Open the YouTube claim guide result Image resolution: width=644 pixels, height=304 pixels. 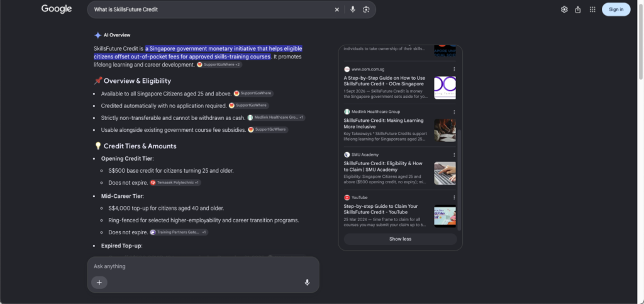tap(380, 209)
